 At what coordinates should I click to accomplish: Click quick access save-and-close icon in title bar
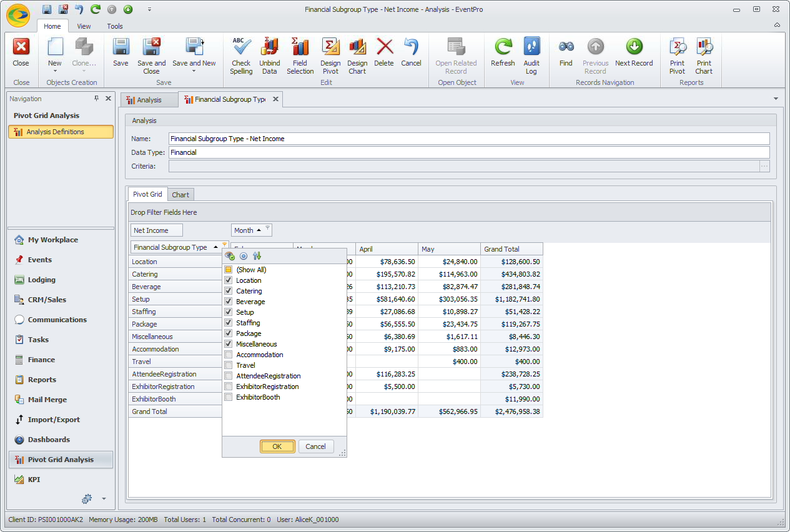pyautogui.click(x=63, y=9)
